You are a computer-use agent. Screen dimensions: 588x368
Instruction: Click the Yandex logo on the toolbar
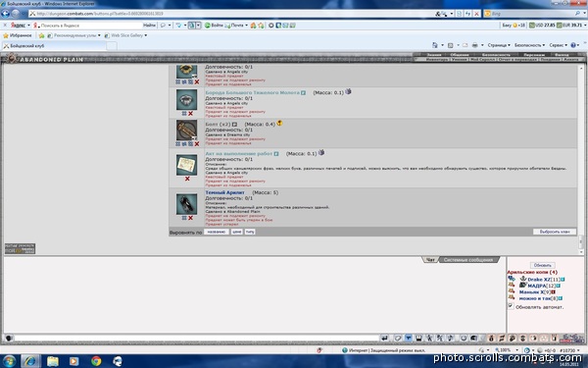(x=18, y=26)
